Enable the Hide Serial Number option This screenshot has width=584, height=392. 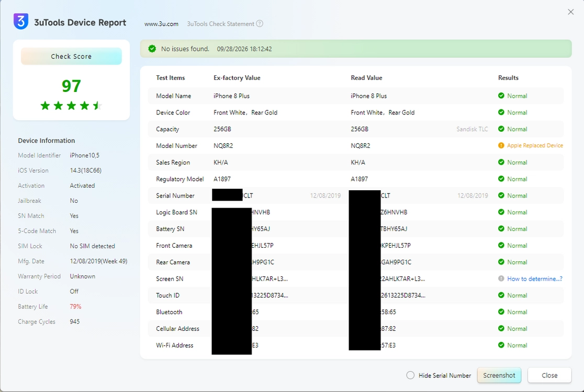click(x=410, y=375)
